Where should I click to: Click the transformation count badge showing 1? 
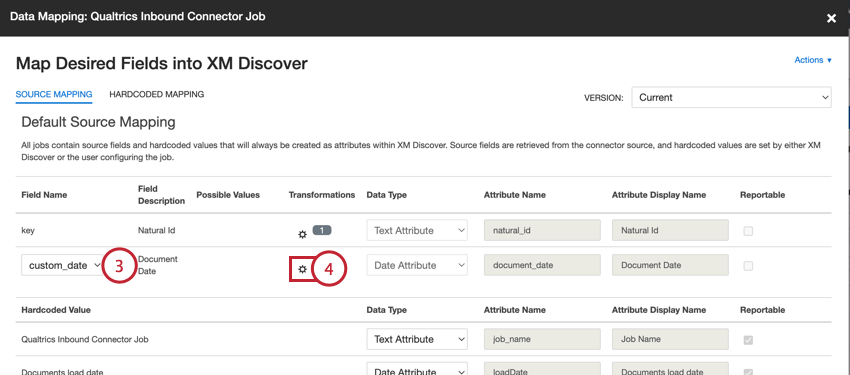tap(322, 230)
